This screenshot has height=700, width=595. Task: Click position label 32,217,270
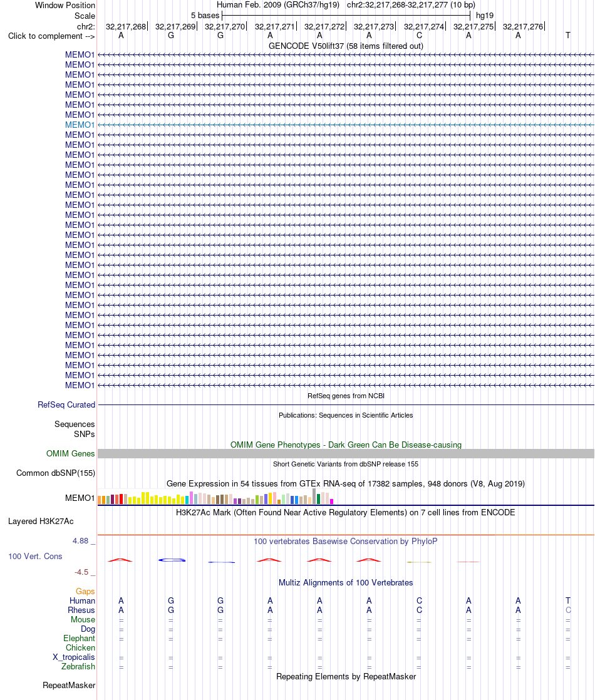point(225,26)
